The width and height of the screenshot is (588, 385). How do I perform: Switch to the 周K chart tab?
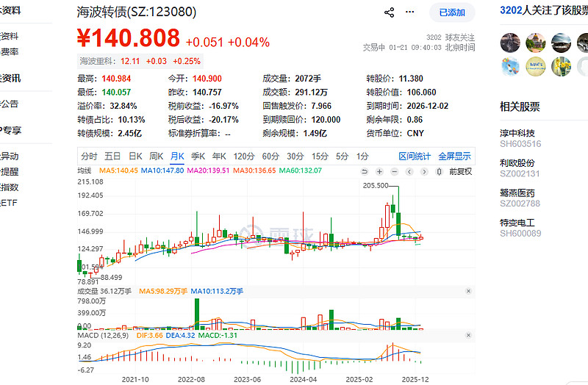coord(156,156)
